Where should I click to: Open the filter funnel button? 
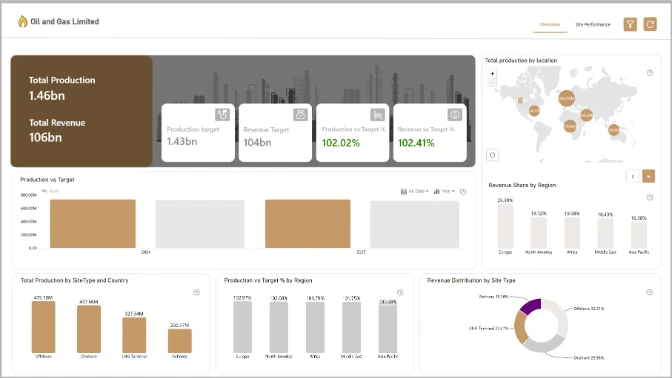[x=630, y=24]
